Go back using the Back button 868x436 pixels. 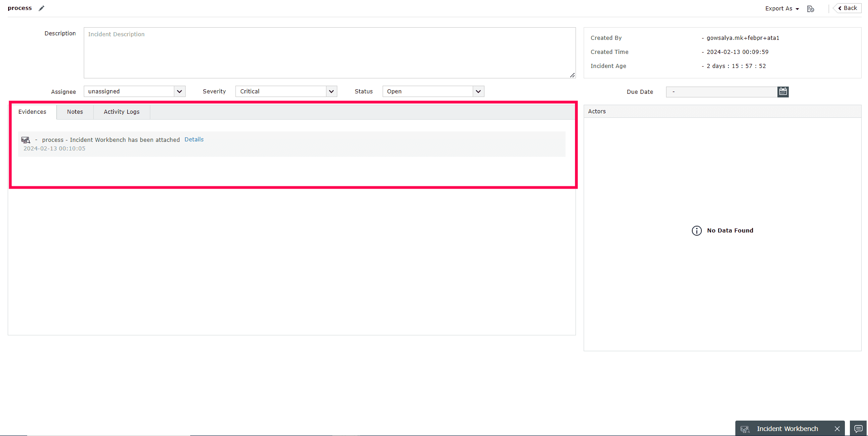(x=847, y=8)
